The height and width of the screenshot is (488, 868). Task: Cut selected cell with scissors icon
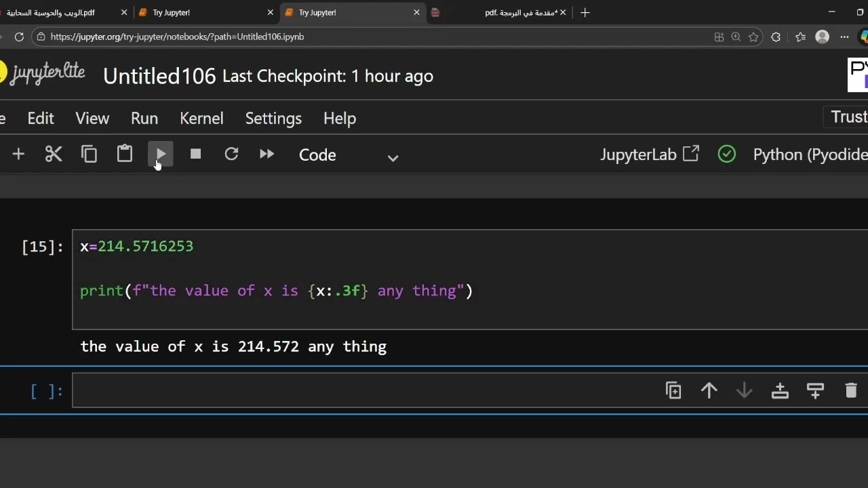pyautogui.click(x=54, y=155)
